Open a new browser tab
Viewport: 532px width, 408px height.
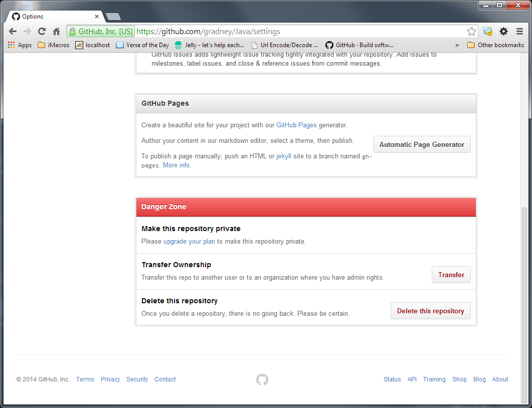pyautogui.click(x=113, y=16)
